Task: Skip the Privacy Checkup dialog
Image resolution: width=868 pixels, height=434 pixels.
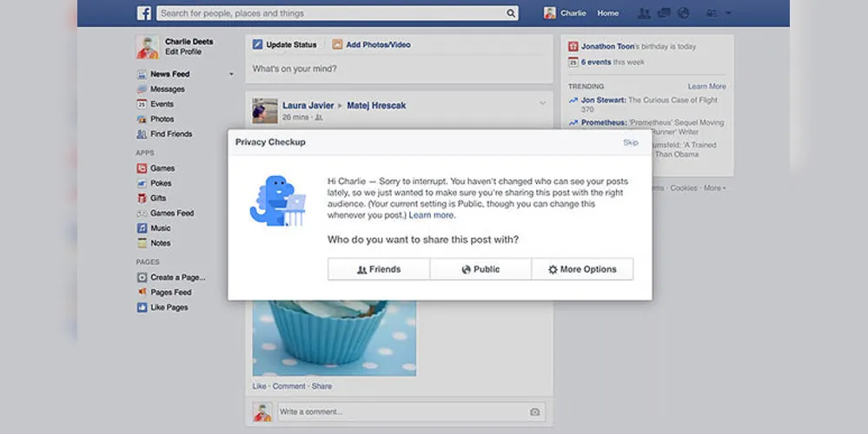Action: pos(631,142)
